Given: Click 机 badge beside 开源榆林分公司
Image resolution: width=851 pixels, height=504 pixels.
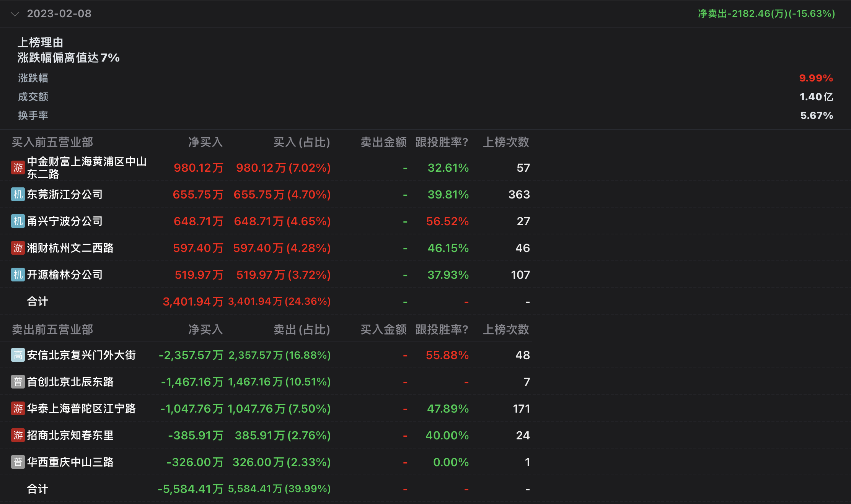Looking at the screenshot, I should point(18,275).
